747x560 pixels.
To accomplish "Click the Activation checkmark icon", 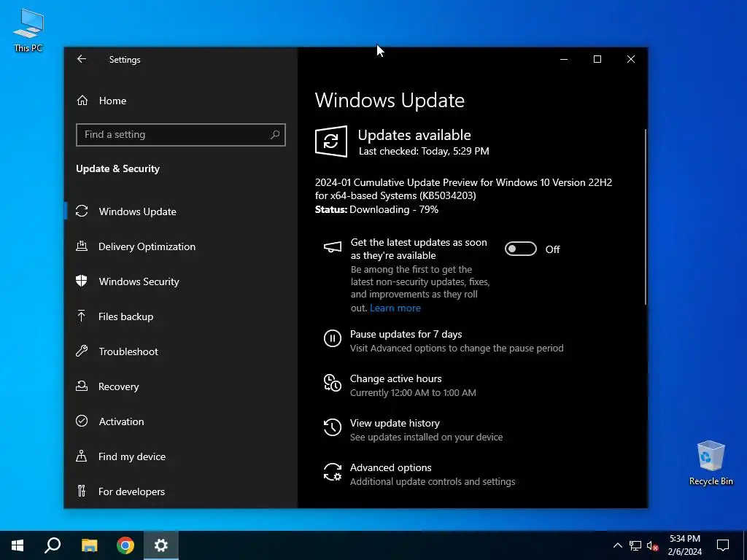I will tap(82, 421).
